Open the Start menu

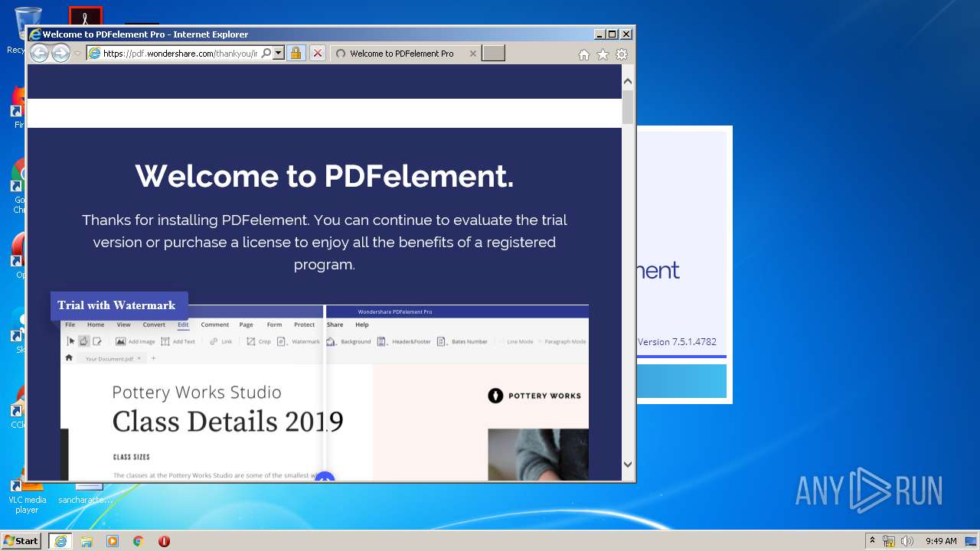tap(21, 540)
